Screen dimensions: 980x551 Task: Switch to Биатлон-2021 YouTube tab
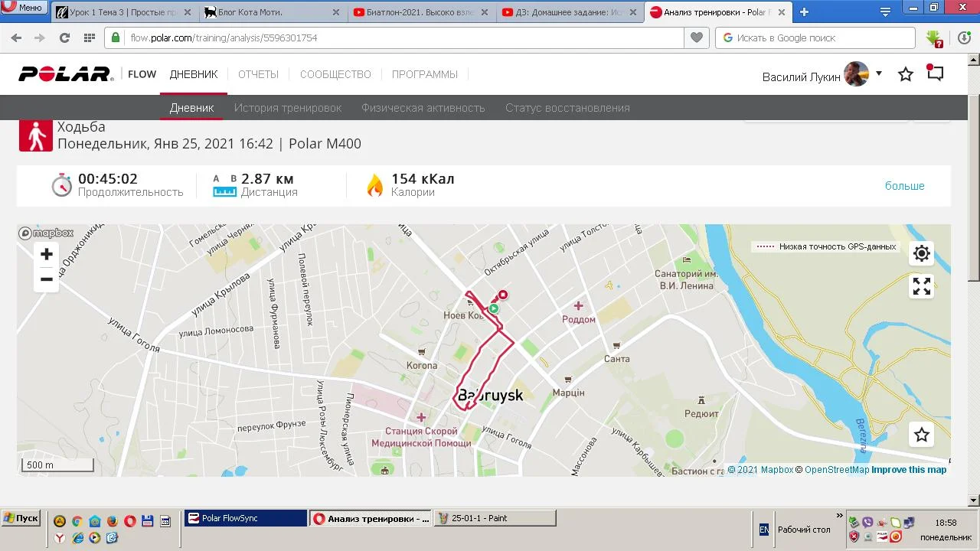tap(420, 12)
